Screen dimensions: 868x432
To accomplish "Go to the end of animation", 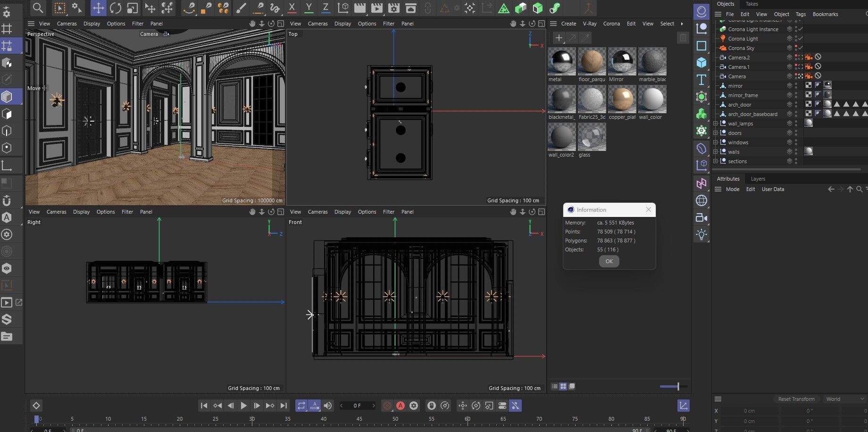I will (284, 406).
